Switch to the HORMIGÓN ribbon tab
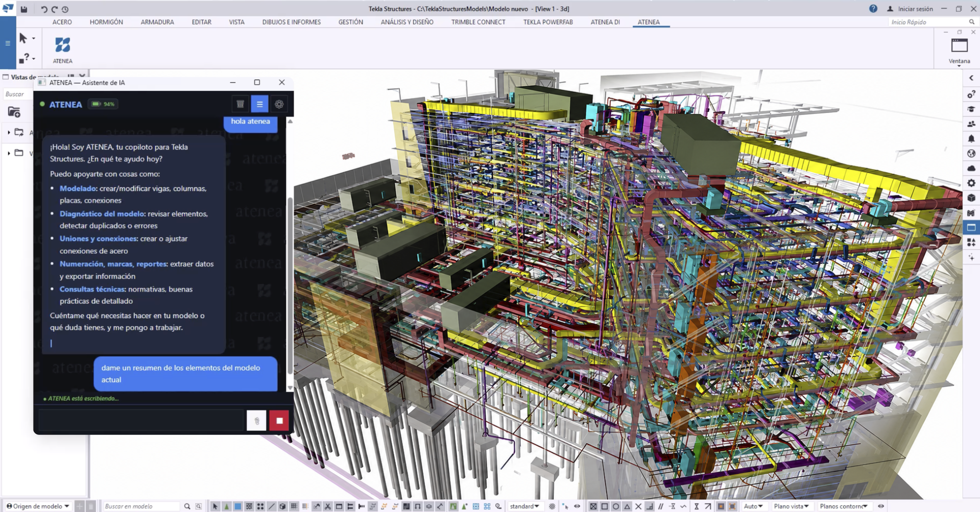 [x=106, y=22]
